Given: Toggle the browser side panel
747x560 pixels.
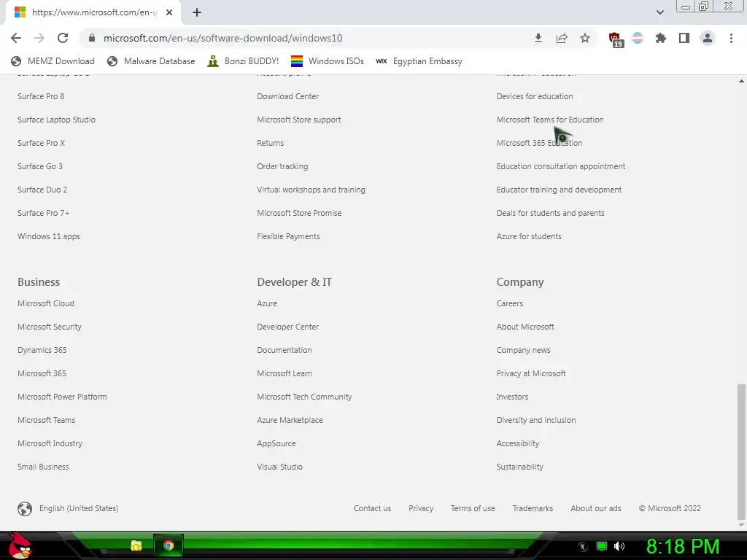Looking at the screenshot, I should (684, 38).
